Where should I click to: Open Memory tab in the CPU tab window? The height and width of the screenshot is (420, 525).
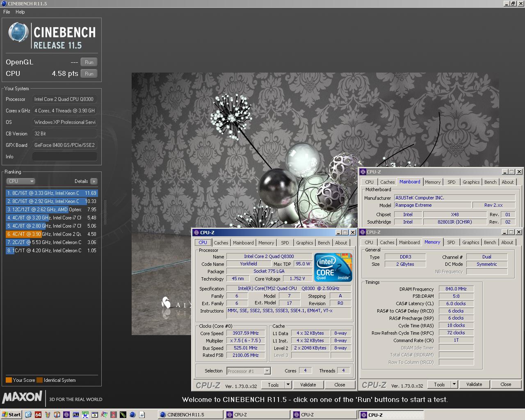[x=266, y=243]
